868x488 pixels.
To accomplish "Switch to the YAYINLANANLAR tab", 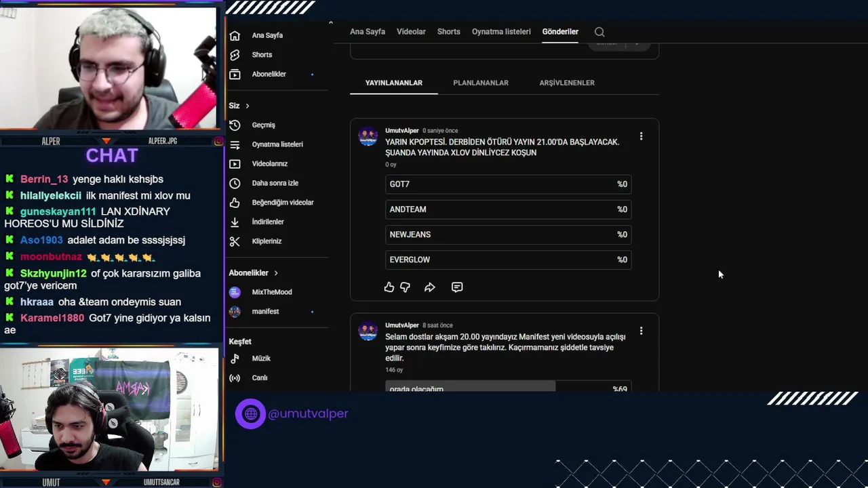I will pos(394,83).
